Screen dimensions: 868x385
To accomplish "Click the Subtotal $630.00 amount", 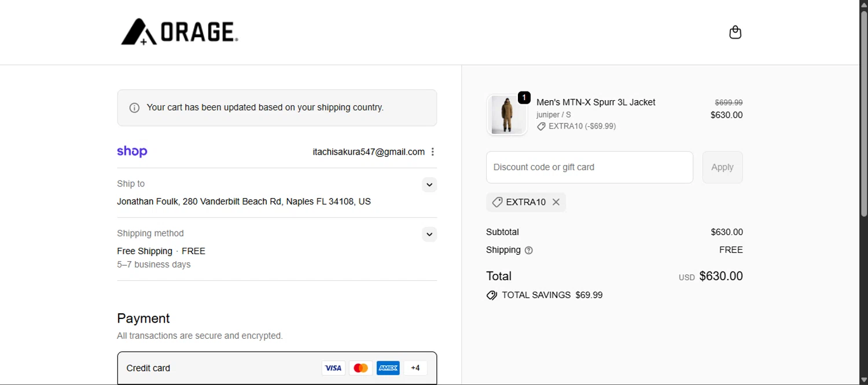I will coord(727,232).
